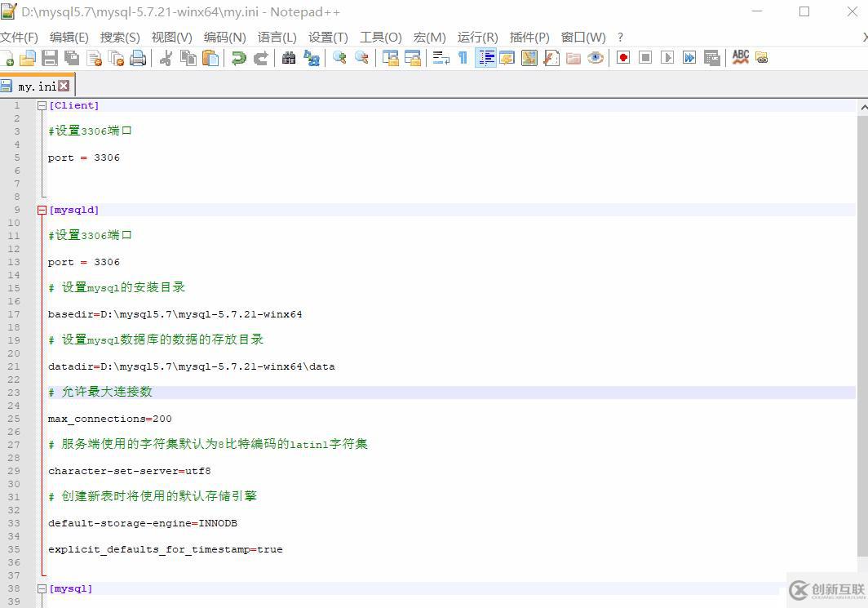868x608 pixels.
Task: Open the 运行(R) menu
Action: point(478,37)
